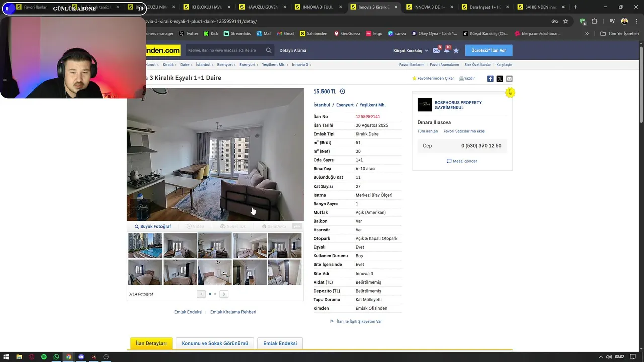Open the Chrome extensions puzzle icon
This screenshot has width=644, height=362.
coord(595,21)
